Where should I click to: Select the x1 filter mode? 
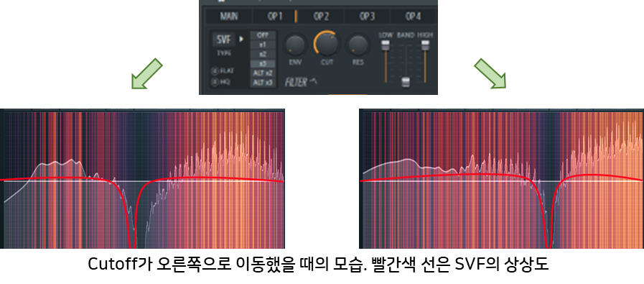(x=263, y=45)
